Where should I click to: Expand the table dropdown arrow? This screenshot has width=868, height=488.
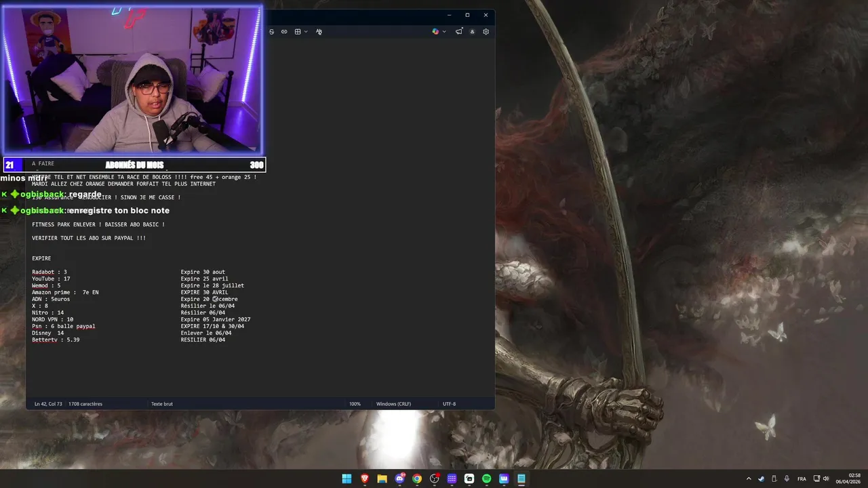306,32
